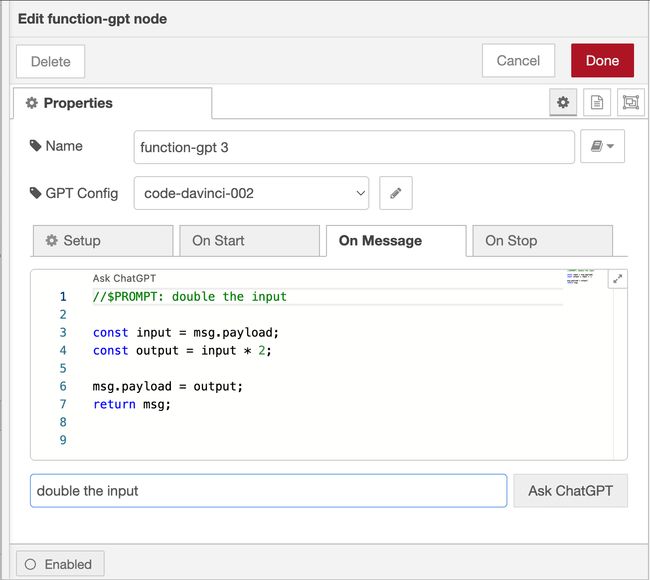This screenshot has width=650, height=580.
Task: Open library book dropdown next to Name
Action: [602, 146]
